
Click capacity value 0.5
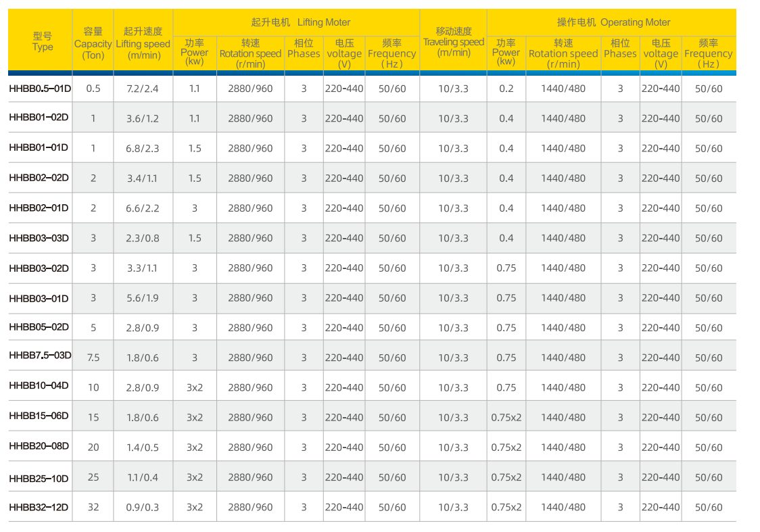click(x=93, y=89)
